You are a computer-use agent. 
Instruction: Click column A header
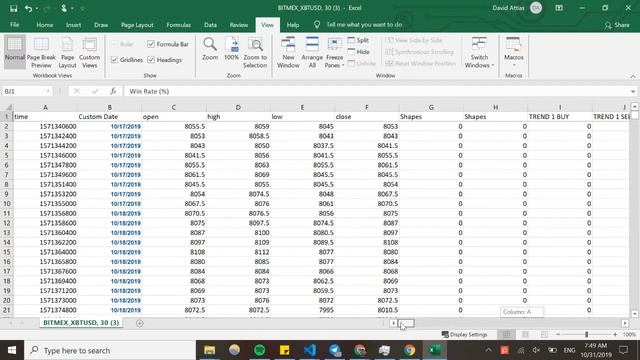45,107
